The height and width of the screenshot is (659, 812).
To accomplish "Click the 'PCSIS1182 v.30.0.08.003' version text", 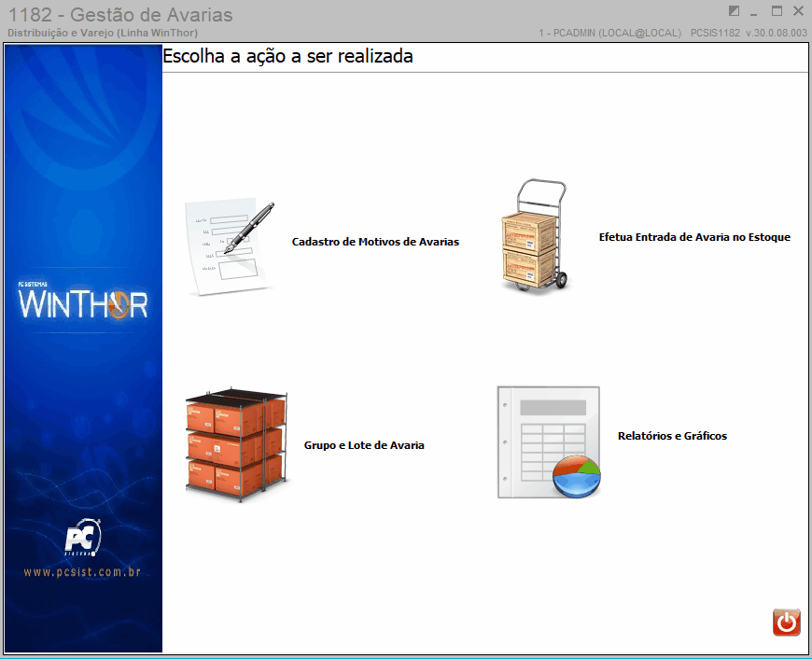I will [749, 33].
